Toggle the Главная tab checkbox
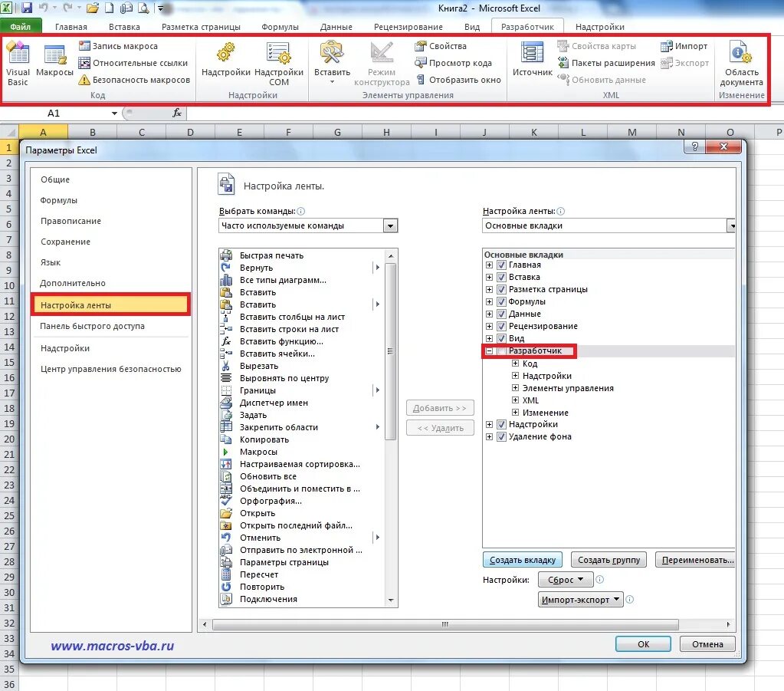Screen dimensions: 784x691 [x=501, y=265]
